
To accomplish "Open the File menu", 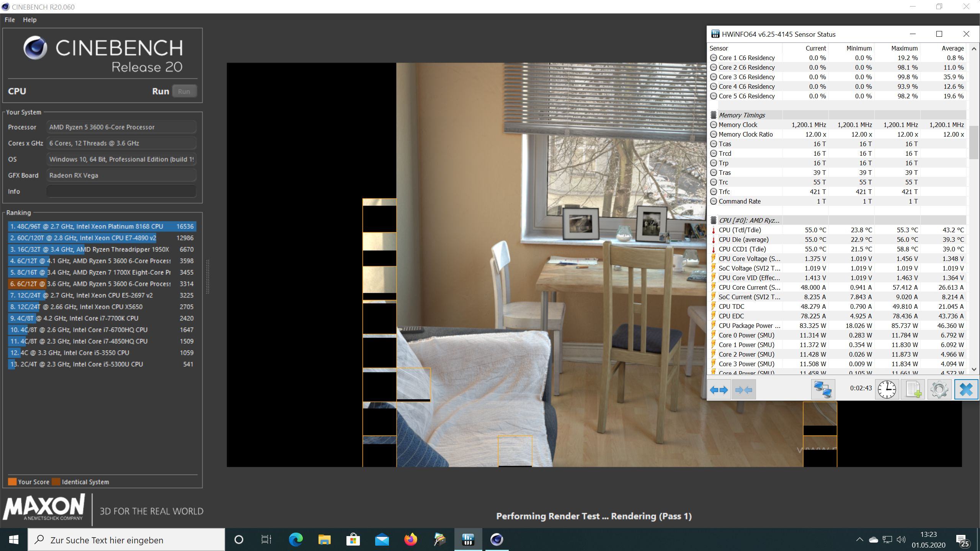I will [x=10, y=20].
